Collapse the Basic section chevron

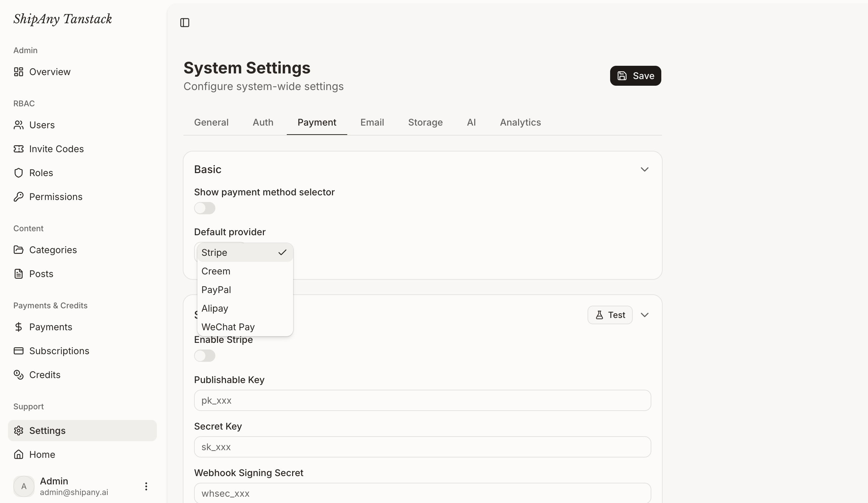(x=644, y=169)
